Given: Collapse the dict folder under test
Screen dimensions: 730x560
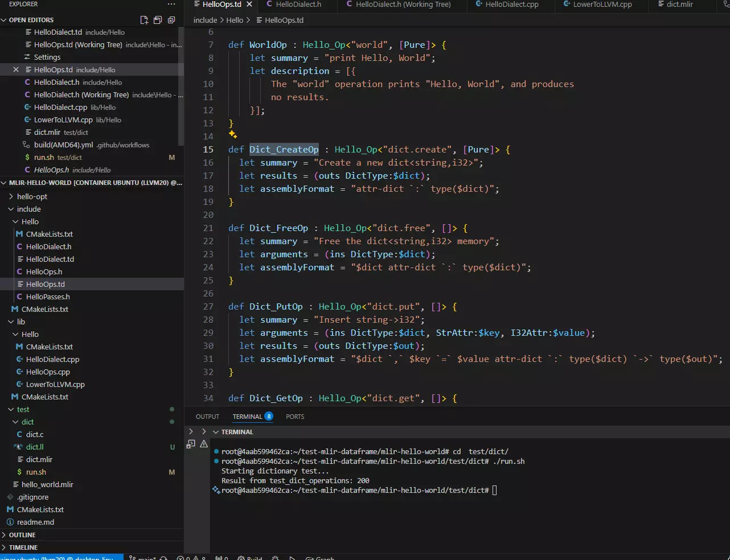Looking at the screenshot, I should coord(15,422).
